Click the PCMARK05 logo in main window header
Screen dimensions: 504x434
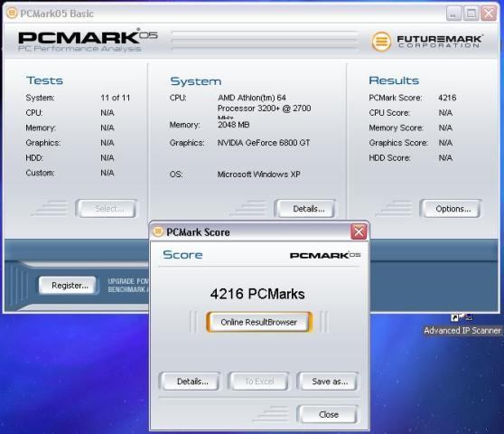pos(88,40)
